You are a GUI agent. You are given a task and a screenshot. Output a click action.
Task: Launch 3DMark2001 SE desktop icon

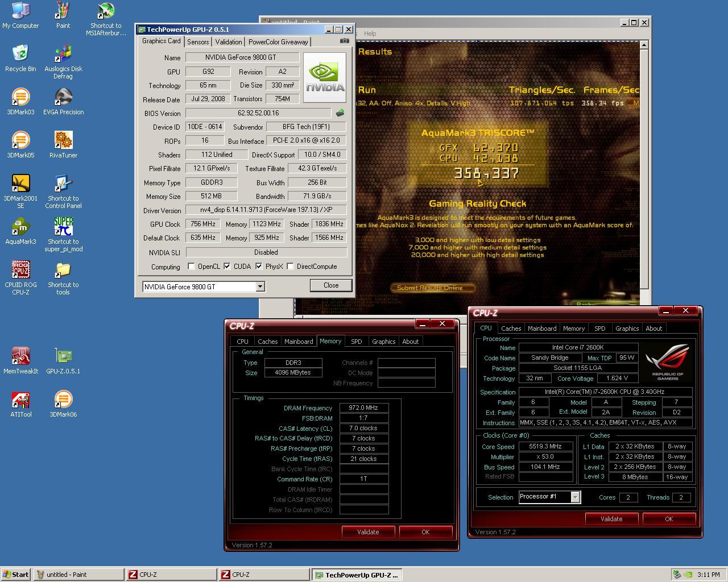click(20, 192)
